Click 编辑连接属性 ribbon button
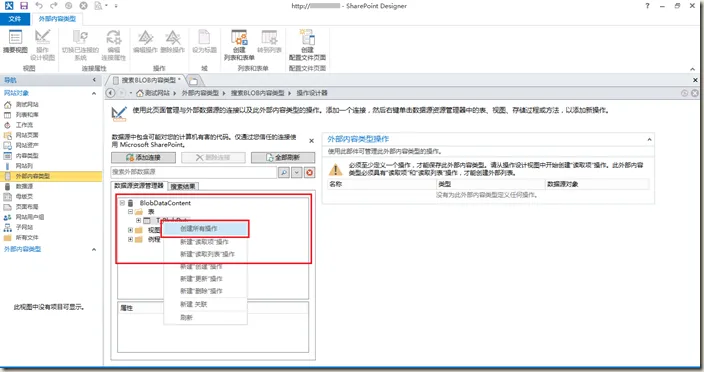The height and width of the screenshot is (372, 704). coord(114,45)
